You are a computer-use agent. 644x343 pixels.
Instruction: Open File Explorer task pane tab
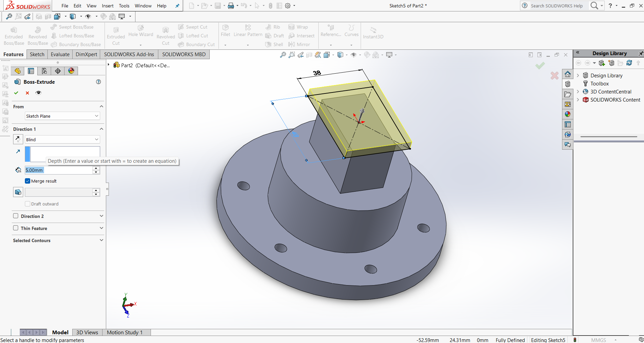568,94
